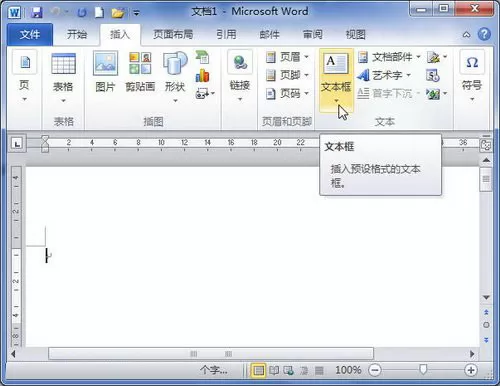
Task: Click the select browse object circle
Action: click(486, 325)
